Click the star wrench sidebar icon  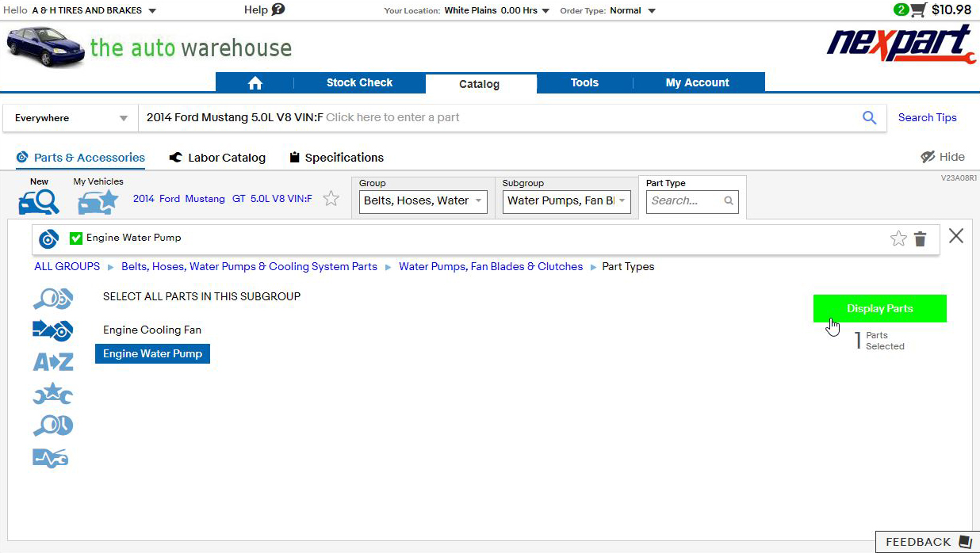click(52, 394)
